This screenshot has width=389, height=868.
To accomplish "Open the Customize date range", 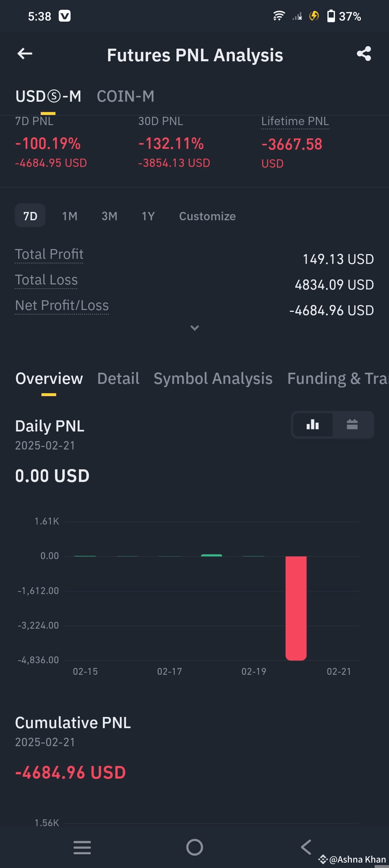I will pyautogui.click(x=207, y=216).
